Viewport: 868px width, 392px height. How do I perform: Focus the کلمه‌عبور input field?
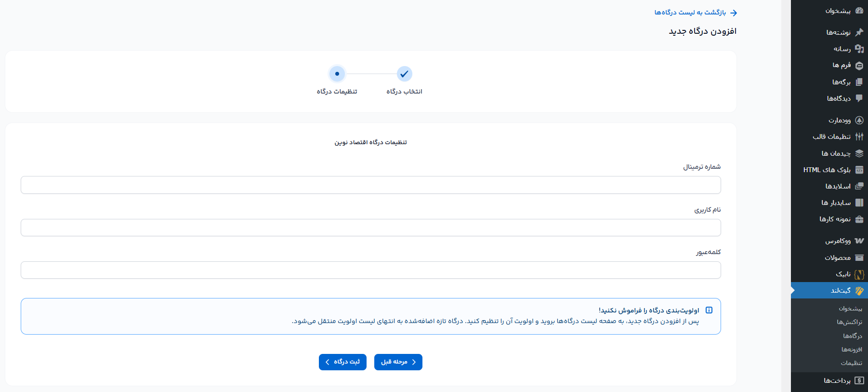tap(371, 270)
